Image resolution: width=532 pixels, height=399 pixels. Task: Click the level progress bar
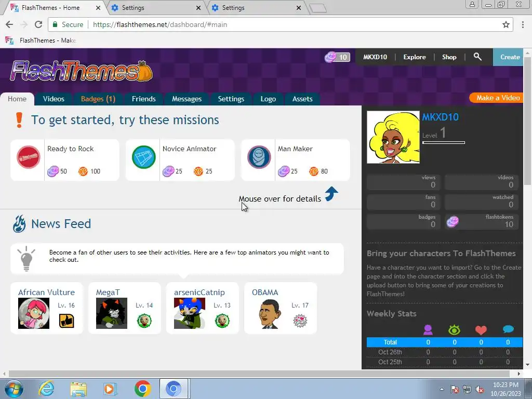pyautogui.click(x=444, y=142)
